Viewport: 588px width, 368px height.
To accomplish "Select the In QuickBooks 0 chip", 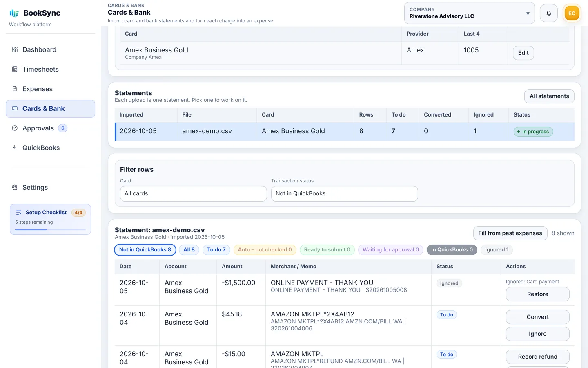I will [x=452, y=250].
